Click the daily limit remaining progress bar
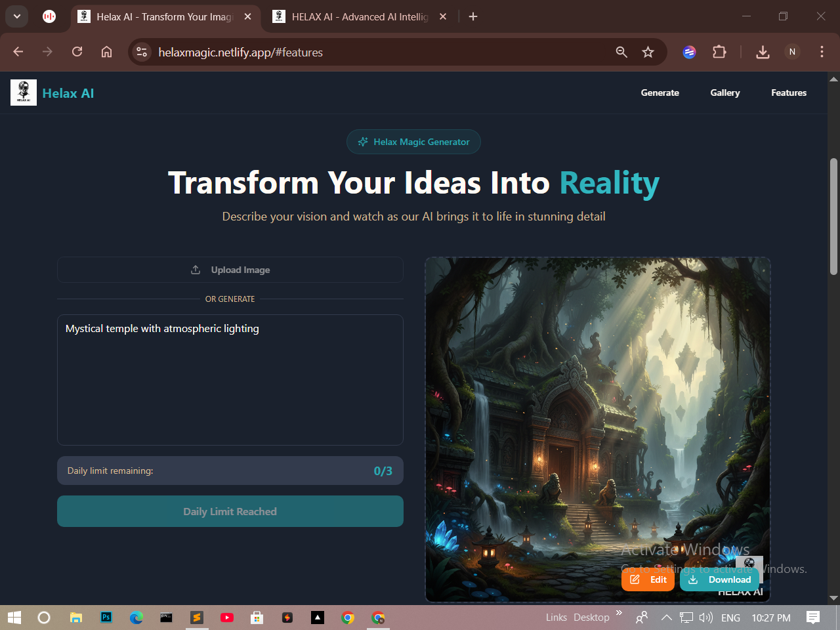 point(230,471)
